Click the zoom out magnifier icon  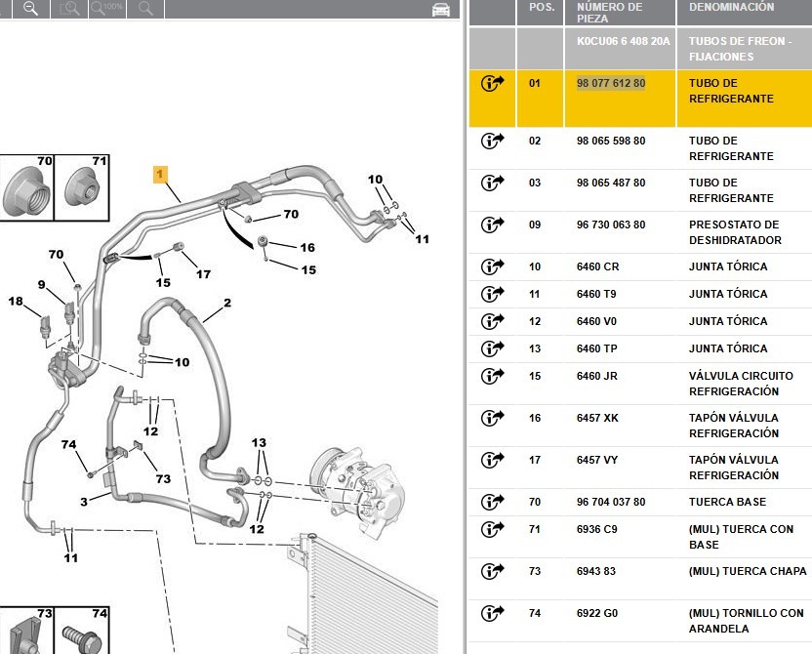tap(31, 8)
